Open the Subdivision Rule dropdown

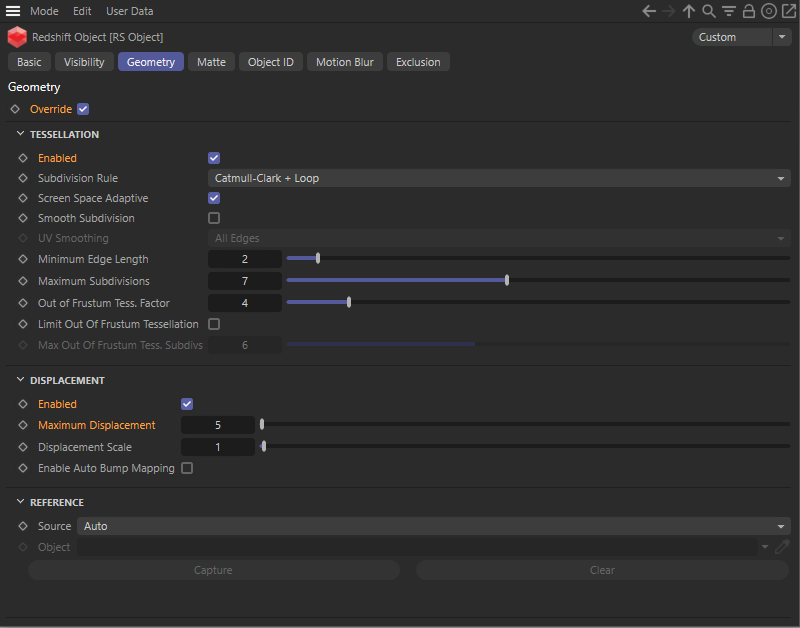(499, 178)
